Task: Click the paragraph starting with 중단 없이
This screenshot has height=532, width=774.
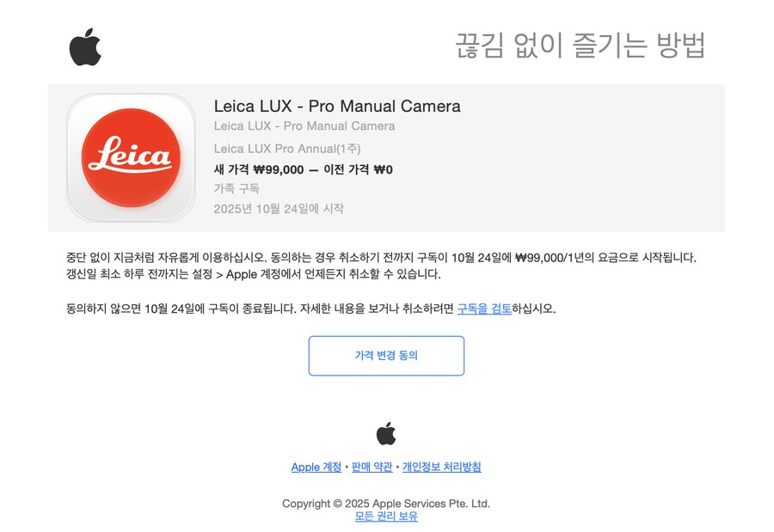Action: coord(381,266)
